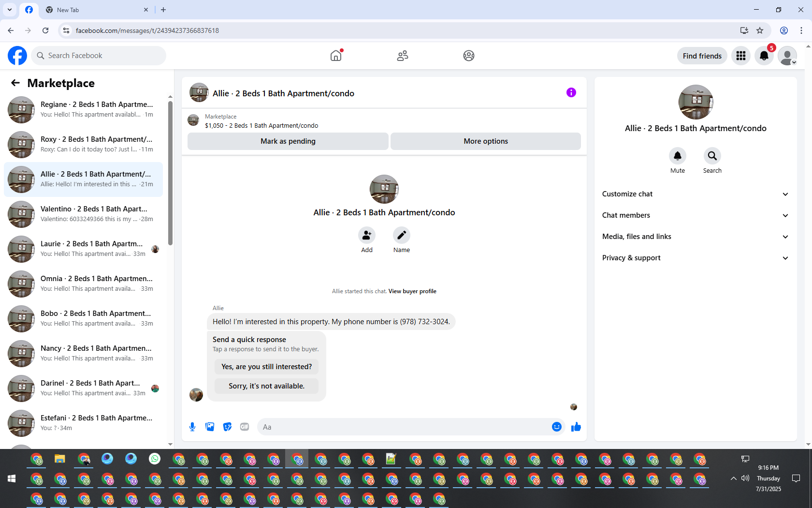
Task: Go to Home feed icon
Action: (336, 56)
